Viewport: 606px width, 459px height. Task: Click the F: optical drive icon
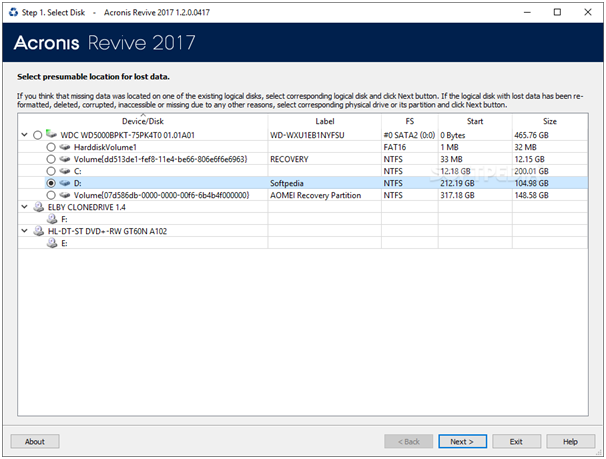pyautogui.click(x=52, y=219)
